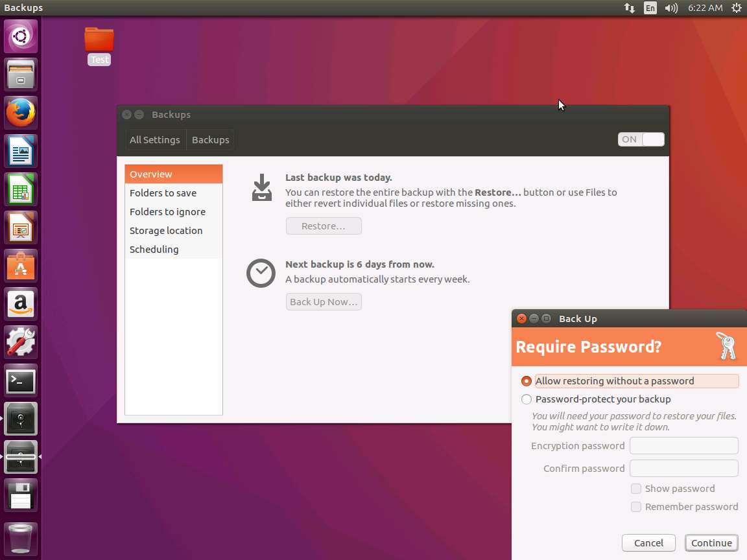Open System Settings wrench icon
The width and height of the screenshot is (747, 560).
(21, 342)
